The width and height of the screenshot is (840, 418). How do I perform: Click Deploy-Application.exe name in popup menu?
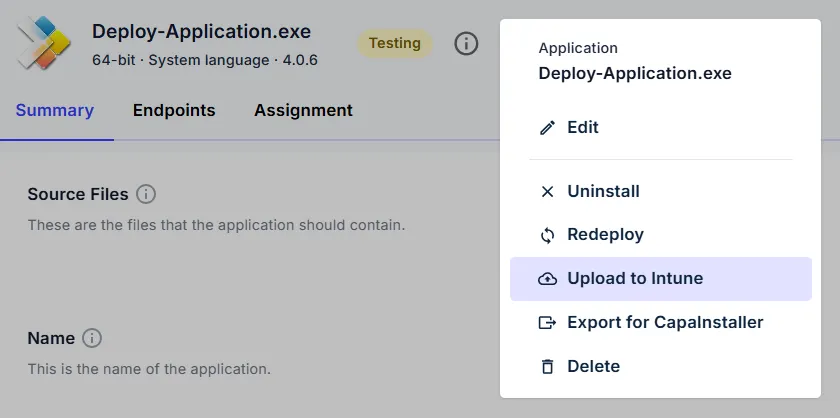(x=635, y=73)
